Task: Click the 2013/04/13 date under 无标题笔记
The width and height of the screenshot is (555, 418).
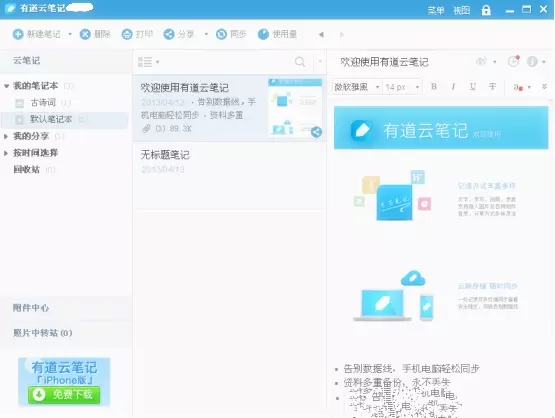Action: (x=162, y=170)
